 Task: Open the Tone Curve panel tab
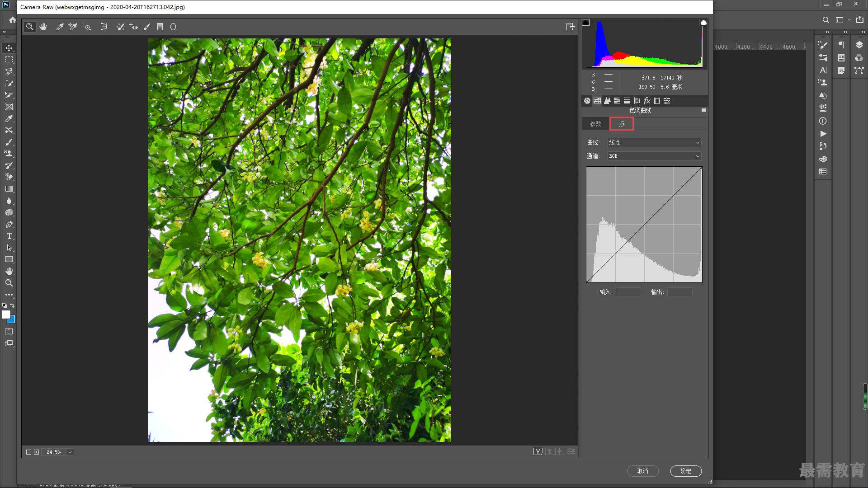click(x=597, y=101)
